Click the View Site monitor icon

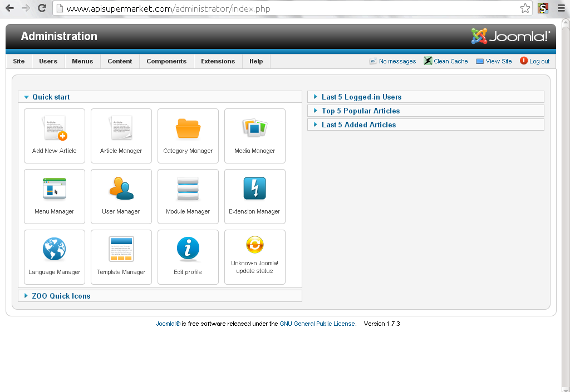[480, 61]
